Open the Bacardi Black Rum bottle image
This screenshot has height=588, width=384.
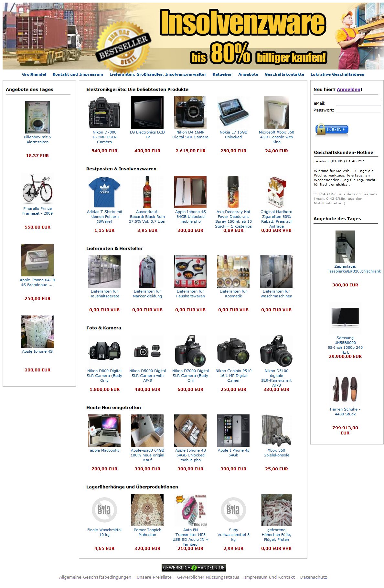147,192
